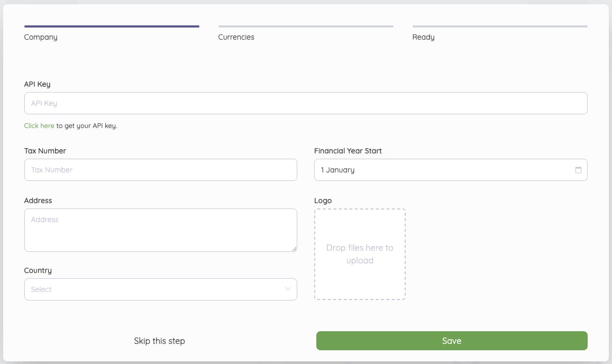Click the Address text area
Screen dimensions: 612x364
(160, 230)
